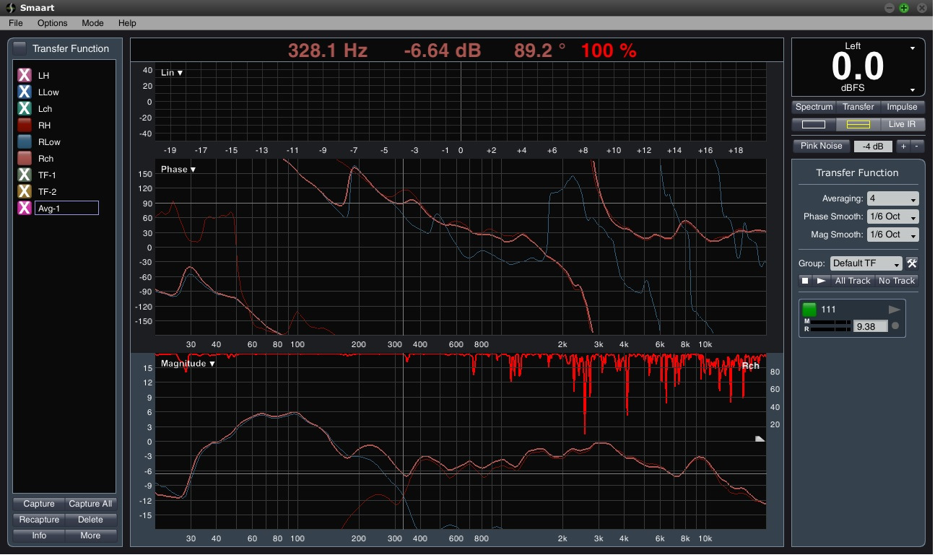Turn on the Pink Noise generator
The image size is (935, 560).
[x=821, y=146]
